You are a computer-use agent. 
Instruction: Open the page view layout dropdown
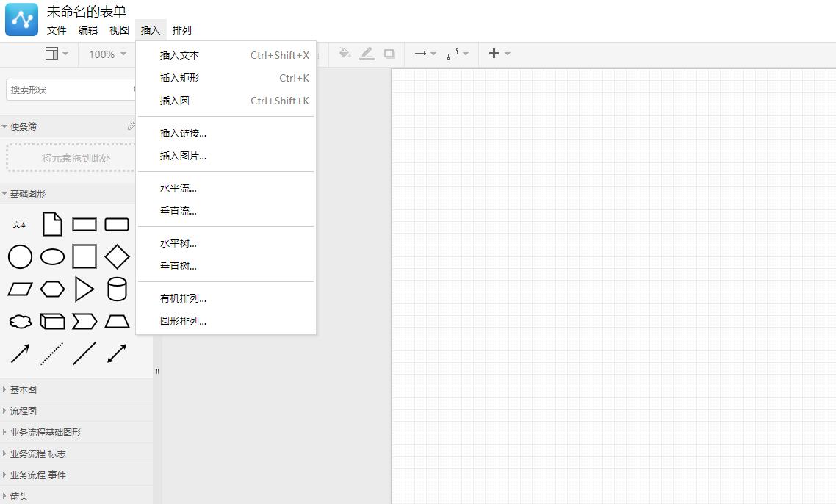pyautogui.click(x=57, y=54)
